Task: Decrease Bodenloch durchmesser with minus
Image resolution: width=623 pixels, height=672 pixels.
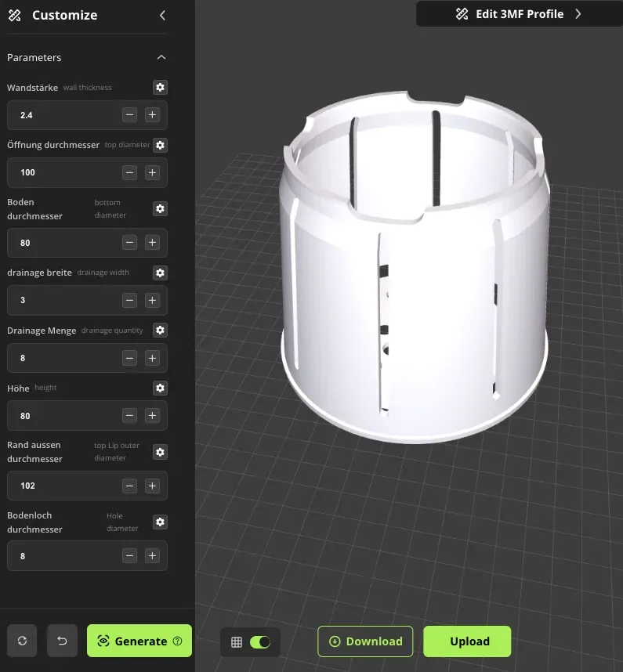Action: click(x=129, y=556)
